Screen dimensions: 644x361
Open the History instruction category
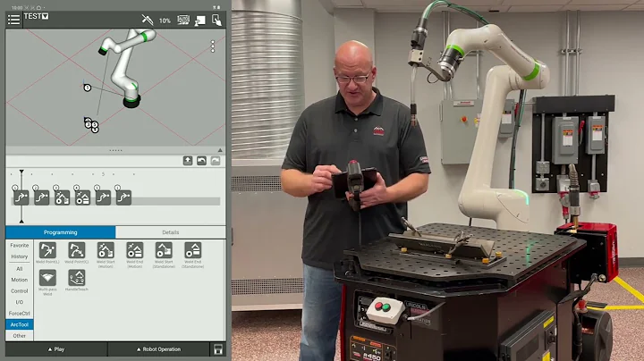[x=20, y=256]
